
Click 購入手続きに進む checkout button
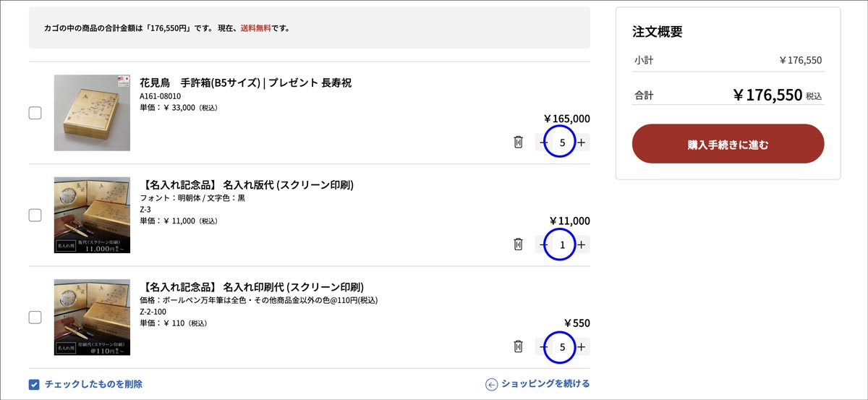point(728,144)
